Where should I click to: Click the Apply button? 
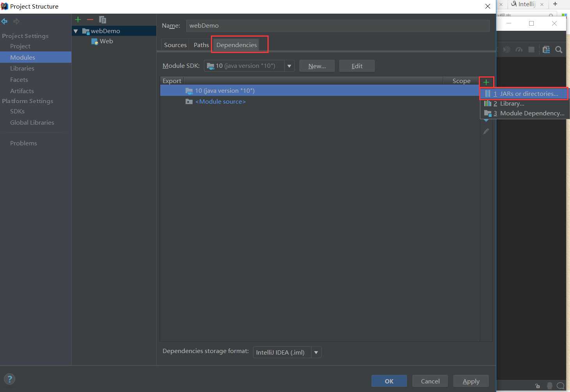tap(471, 381)
